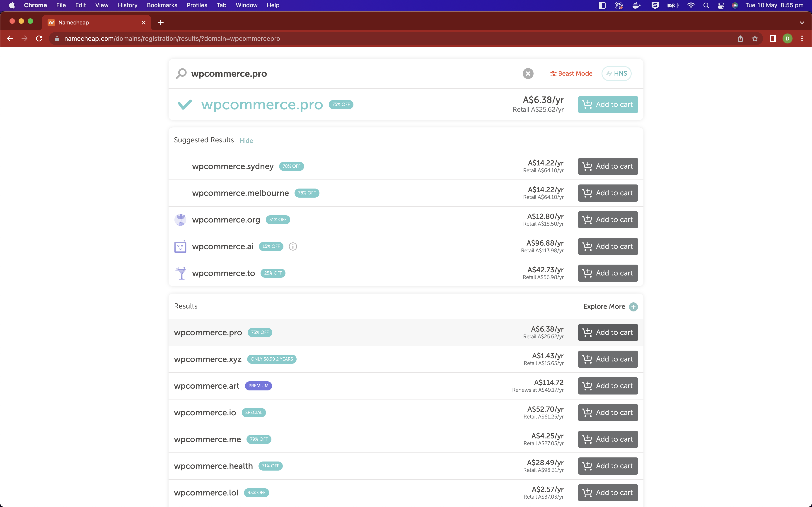Open the tab search chevron dropdown
Image resolution: width=812 pixels, height=507 pixels.
point(802,22)
